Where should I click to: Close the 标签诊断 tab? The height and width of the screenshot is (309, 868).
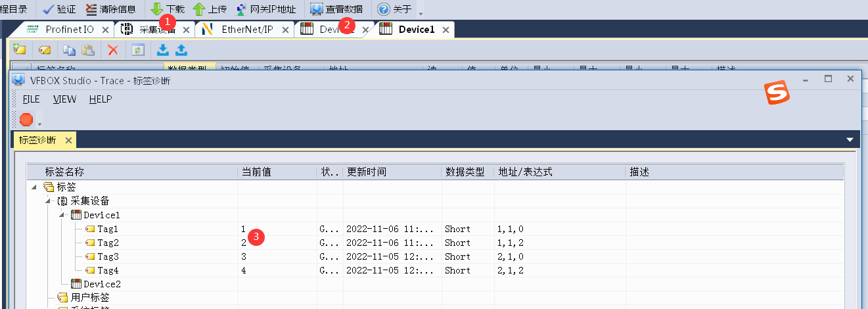68,140
